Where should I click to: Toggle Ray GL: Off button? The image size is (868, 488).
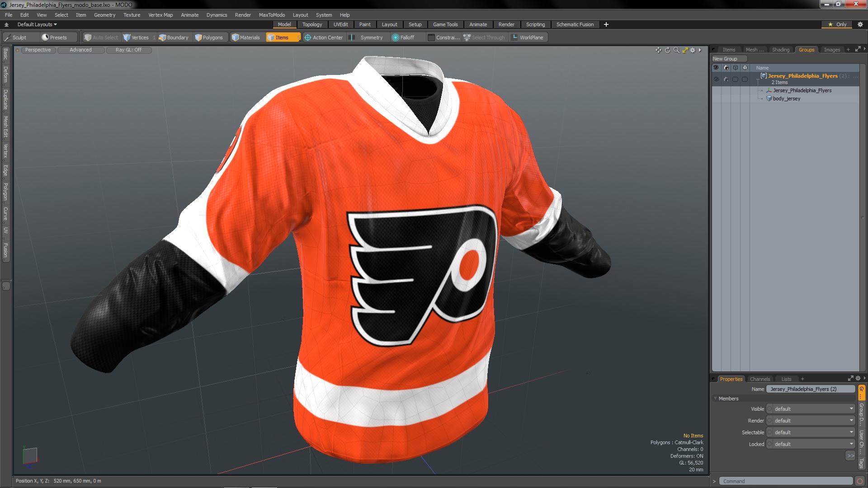[128, 50]
